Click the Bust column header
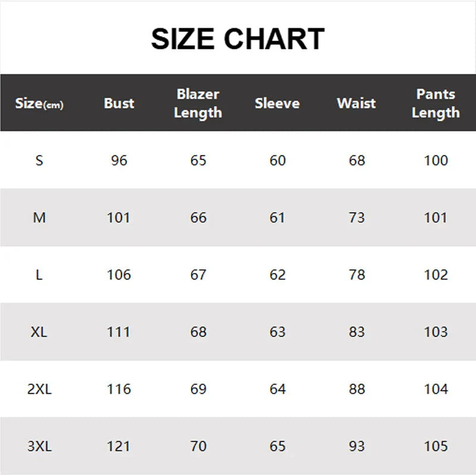 click(119, 103)
